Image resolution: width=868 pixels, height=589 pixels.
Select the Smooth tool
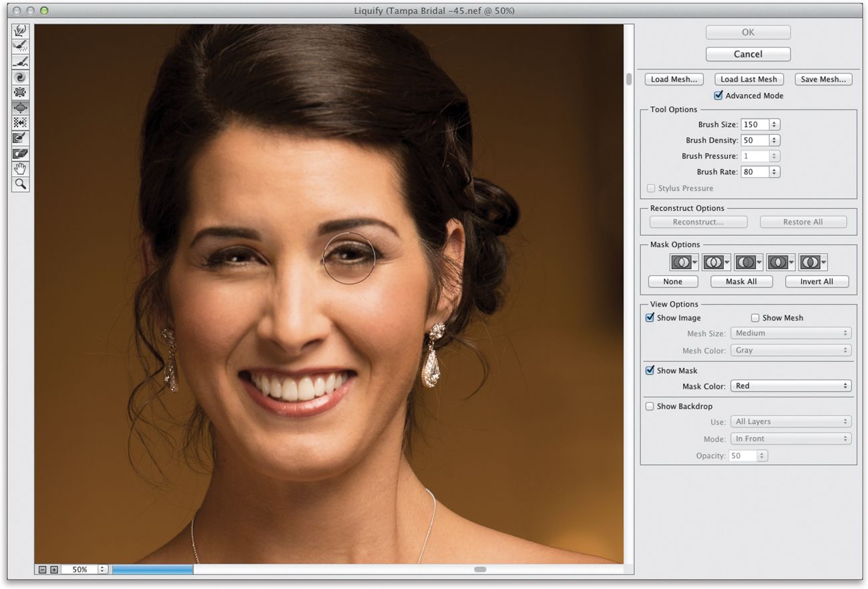21,61
